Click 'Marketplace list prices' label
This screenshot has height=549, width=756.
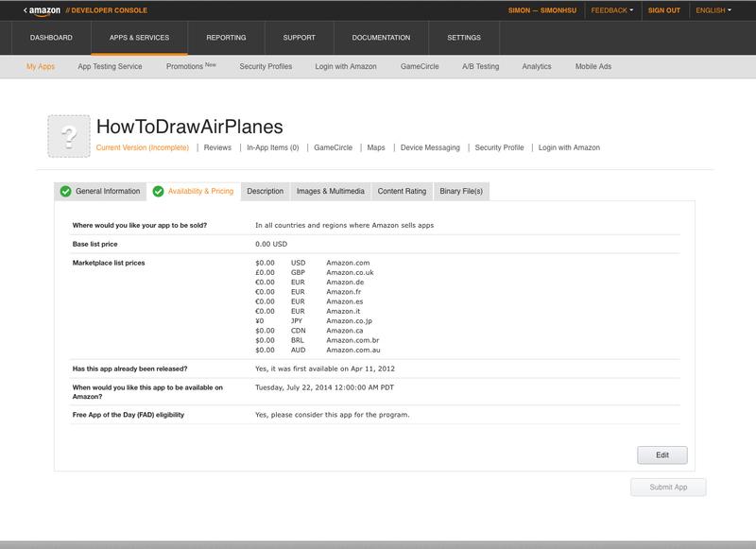(x=109, y=263)
